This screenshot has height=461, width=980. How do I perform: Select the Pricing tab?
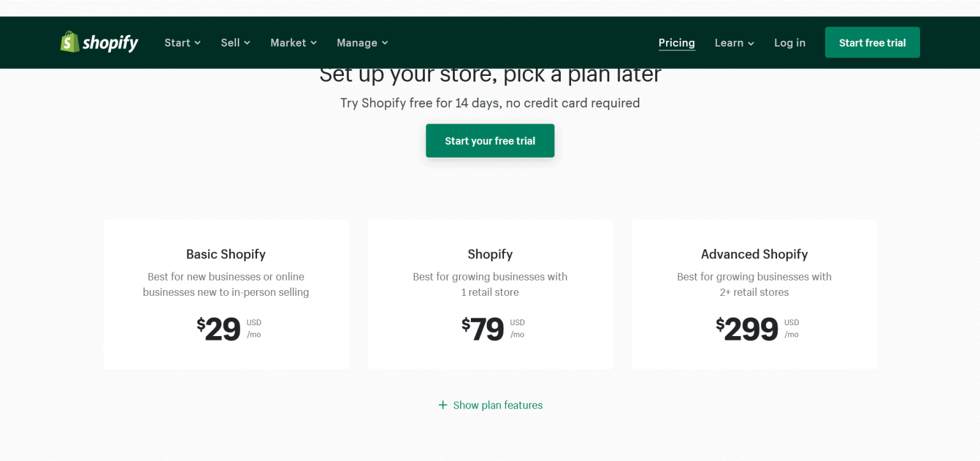tap(676, 43)
